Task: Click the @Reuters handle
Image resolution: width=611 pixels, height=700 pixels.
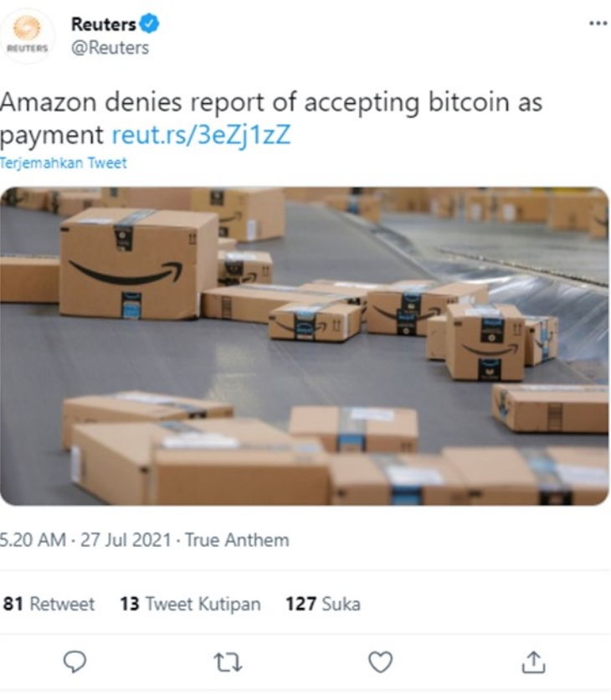Action: [110, 48]
